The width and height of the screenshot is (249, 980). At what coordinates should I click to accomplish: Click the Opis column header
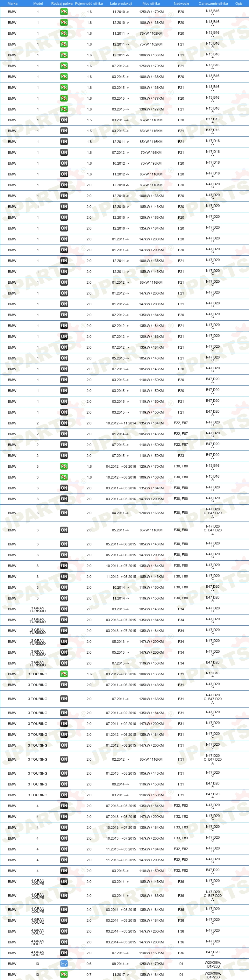point(239,4)
